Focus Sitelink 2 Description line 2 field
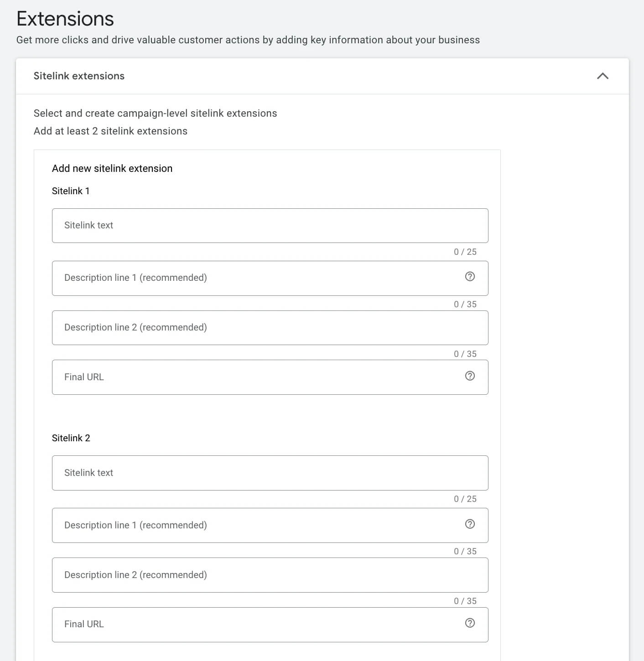 coord(270,575)
